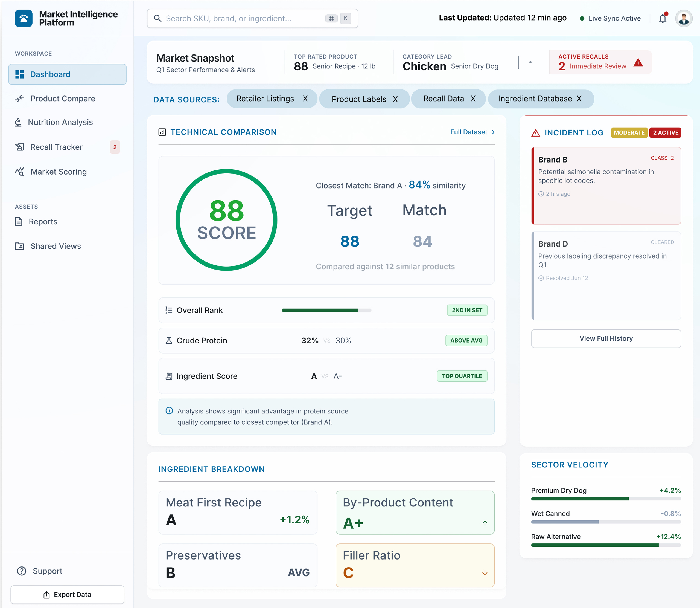Click View Full History button
Image resolution: width=700 pixels, height=608 pixels.
pos(606,338)
